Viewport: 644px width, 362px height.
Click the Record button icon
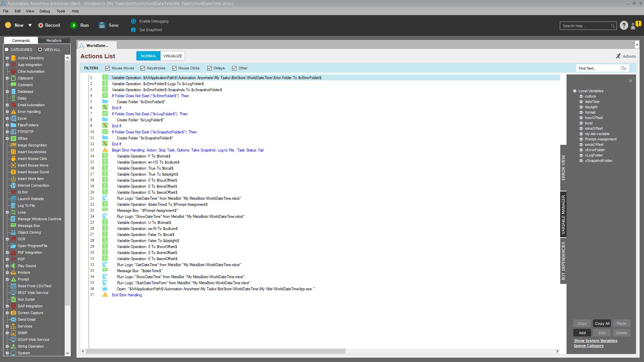point(41,25)
